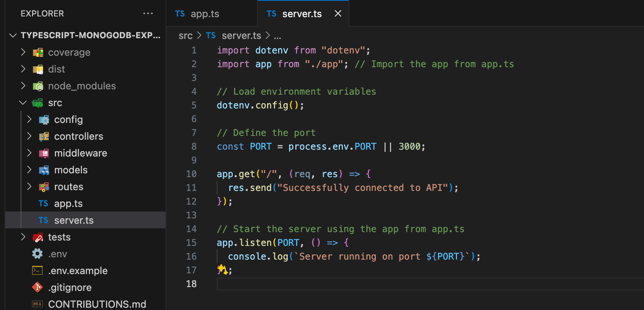
Task: Click the TS icon in the breadcrumb
Action: tap(211, 36)
